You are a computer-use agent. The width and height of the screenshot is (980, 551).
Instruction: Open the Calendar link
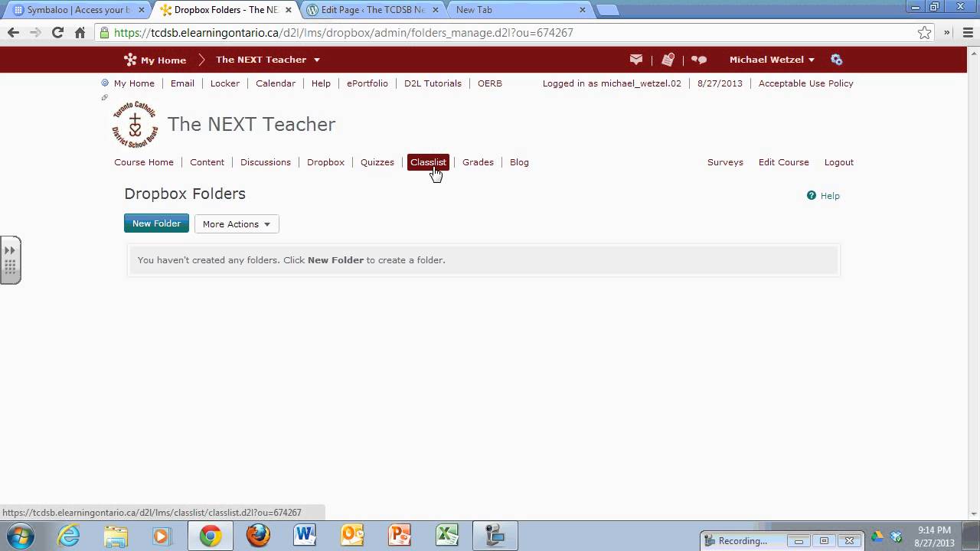click(x=276, y=83)
